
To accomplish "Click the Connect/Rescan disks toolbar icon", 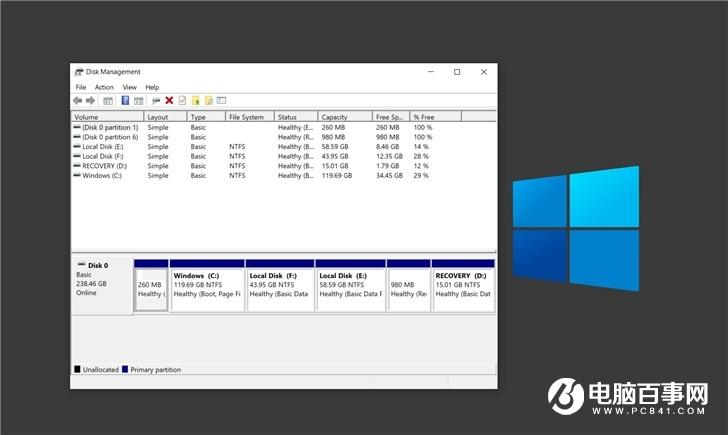I will tap(156, 101).
